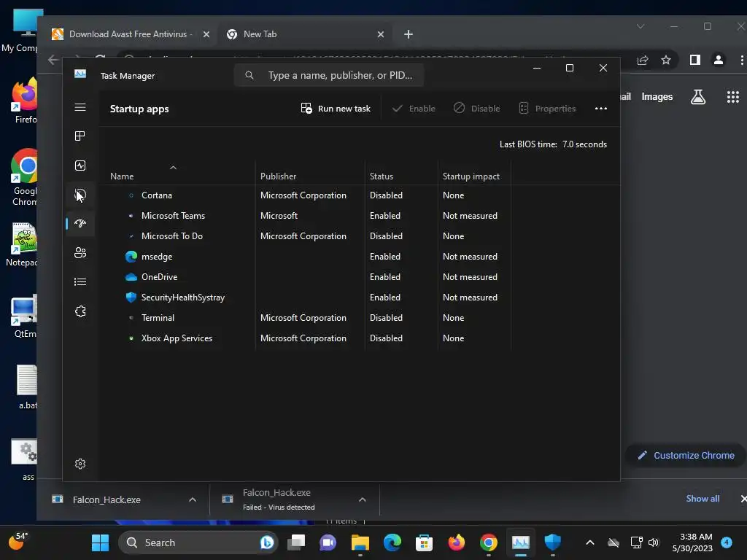Open Users page in Task Manager sidebar
The height and width of the screenshot is (560, 747).
point(80,253)
